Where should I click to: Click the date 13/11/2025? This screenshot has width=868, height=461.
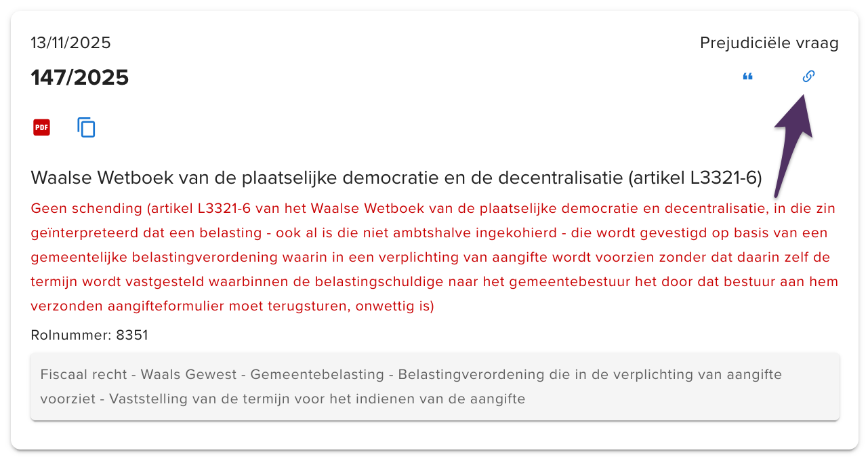click(x=70, y=42)
